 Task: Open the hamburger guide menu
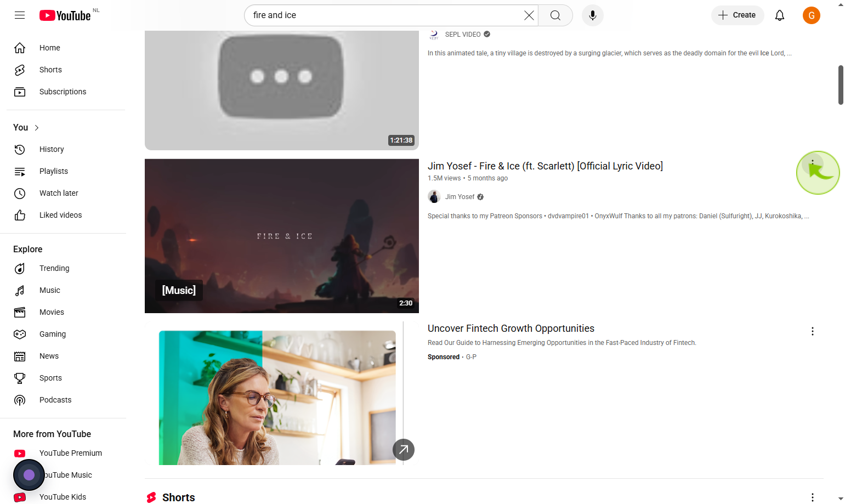pos(20,15)
